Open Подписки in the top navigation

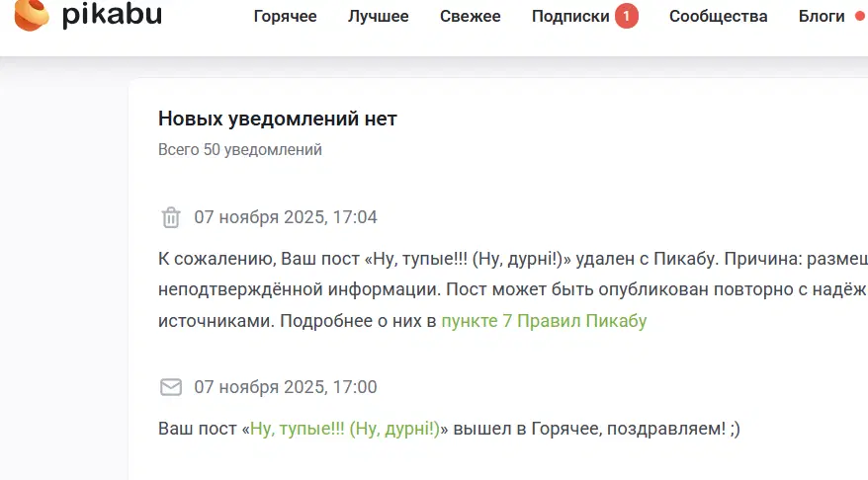click(x=570, y=17)
